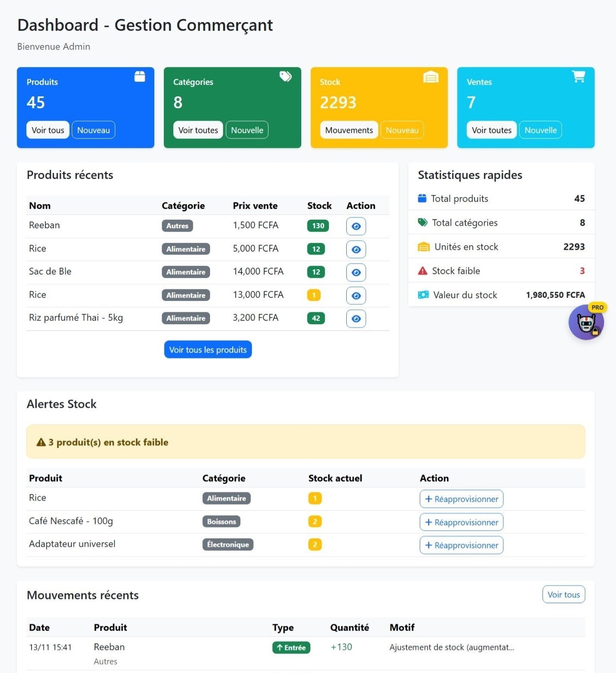Click the Entrée badge for Reeban movement
This screenshot has height=673, width=616.
pos(291,647)
